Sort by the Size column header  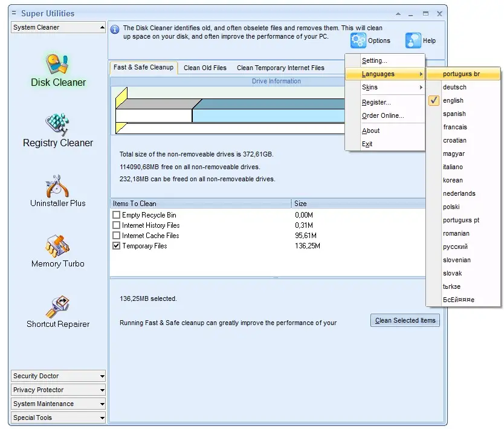pyautogui.click(x=358, y=204)
